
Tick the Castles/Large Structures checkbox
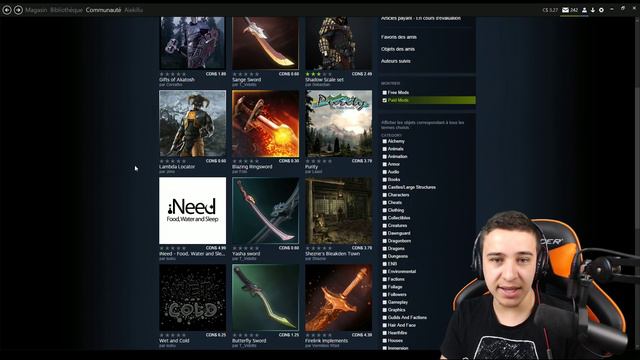(x=384, y=187)
